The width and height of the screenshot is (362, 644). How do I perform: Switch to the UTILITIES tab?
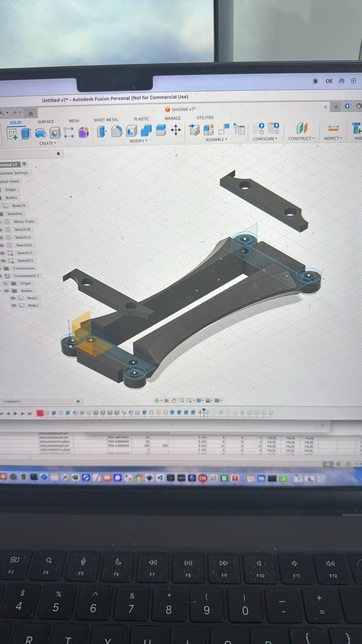coord(205,118)
